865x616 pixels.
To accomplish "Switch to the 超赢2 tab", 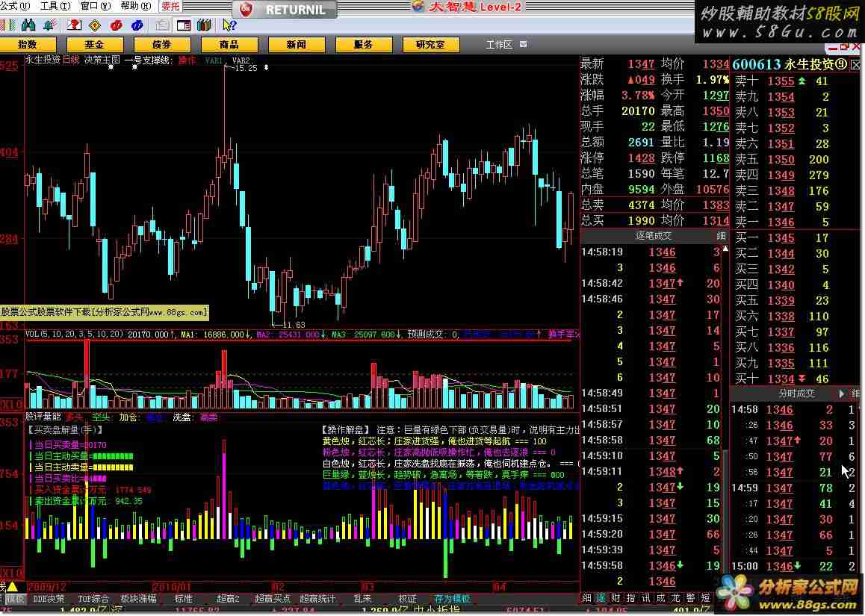I will click(228, 599).
